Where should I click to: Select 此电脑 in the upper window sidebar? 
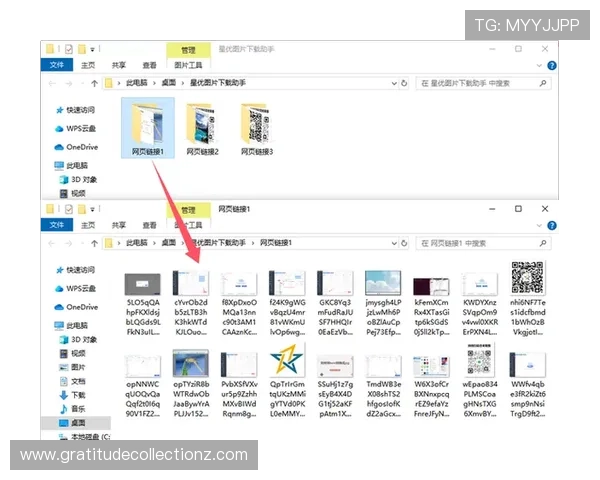click(x=71, y=165)
